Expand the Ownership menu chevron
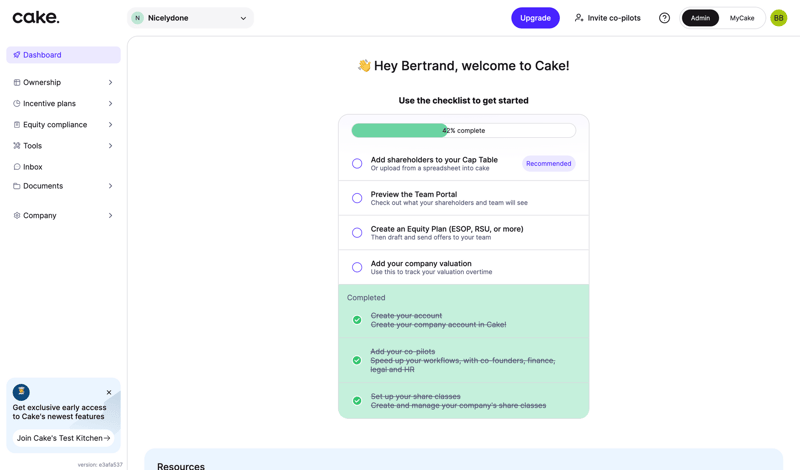Screen dimensions: 800x470 [x=110, y=83]
